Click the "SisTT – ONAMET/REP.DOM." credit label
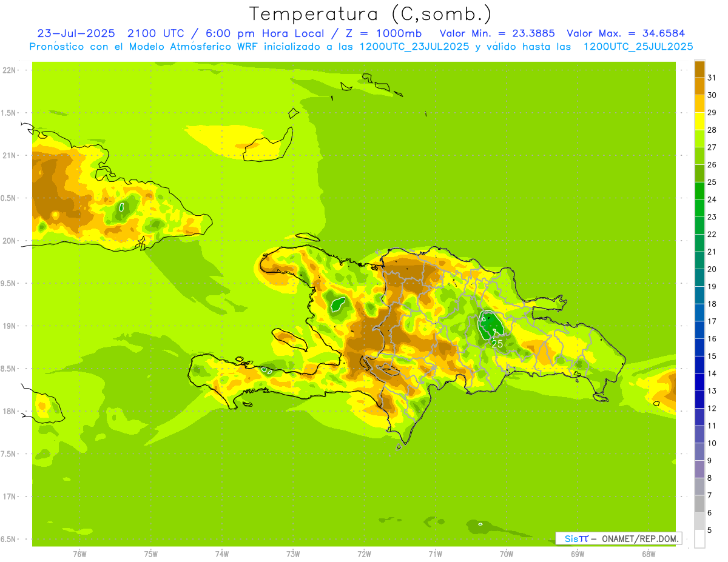728x562 pixels. click(x=619, y=538)
